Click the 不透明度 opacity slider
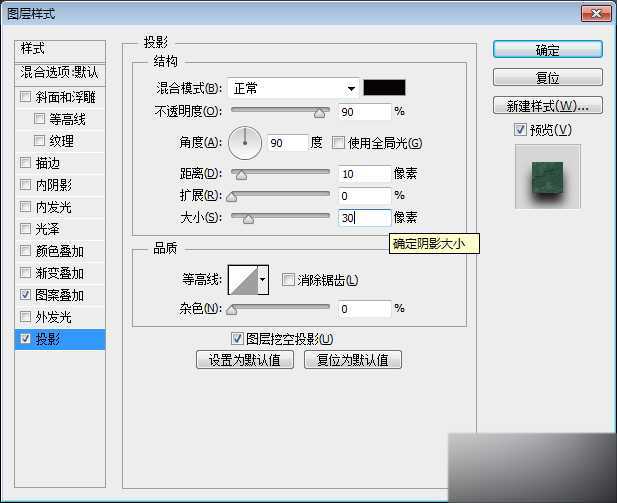 280,110
